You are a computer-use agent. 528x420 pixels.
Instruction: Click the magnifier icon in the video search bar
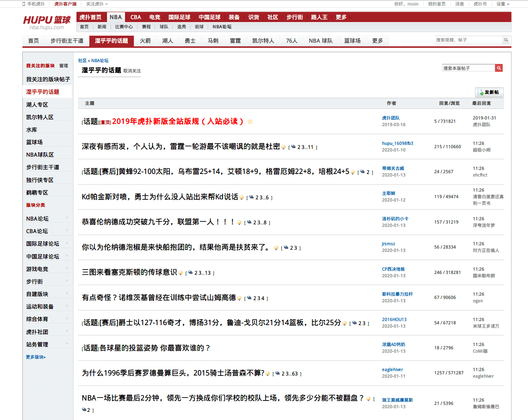[x=506, y=40]
